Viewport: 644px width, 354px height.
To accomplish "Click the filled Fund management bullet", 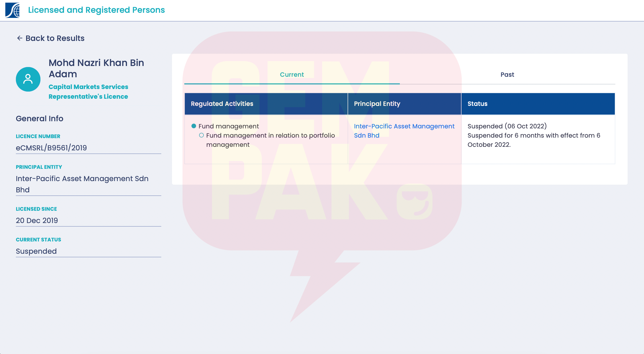I will pyautogui.click(x=194, y=126).
